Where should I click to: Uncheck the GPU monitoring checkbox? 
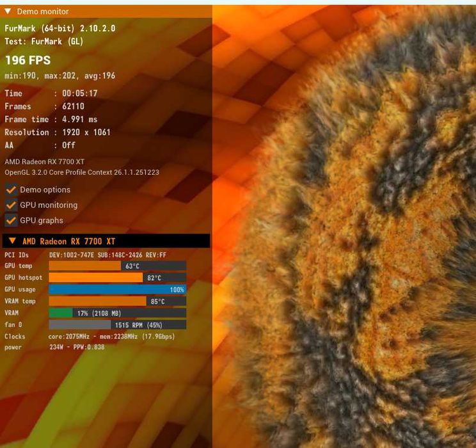pos(11,205)
